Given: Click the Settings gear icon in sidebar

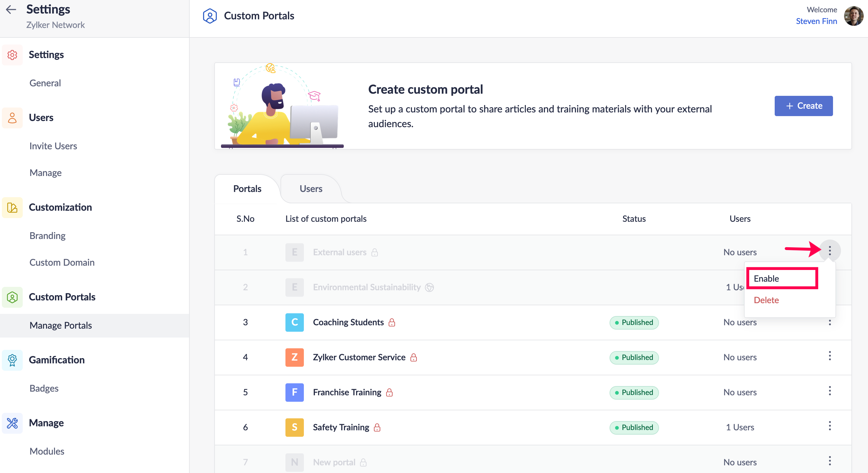Looking at the screenshot, I should [13, 55].
